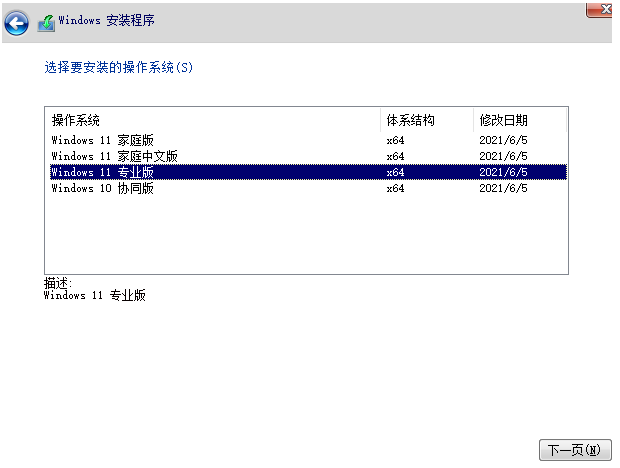This screenshot has height=468, width=620.
Task: Click the 2021/6/5 date for Windows 11 家庭中文版
Action: pyautogui.click(x=503, y=156)
